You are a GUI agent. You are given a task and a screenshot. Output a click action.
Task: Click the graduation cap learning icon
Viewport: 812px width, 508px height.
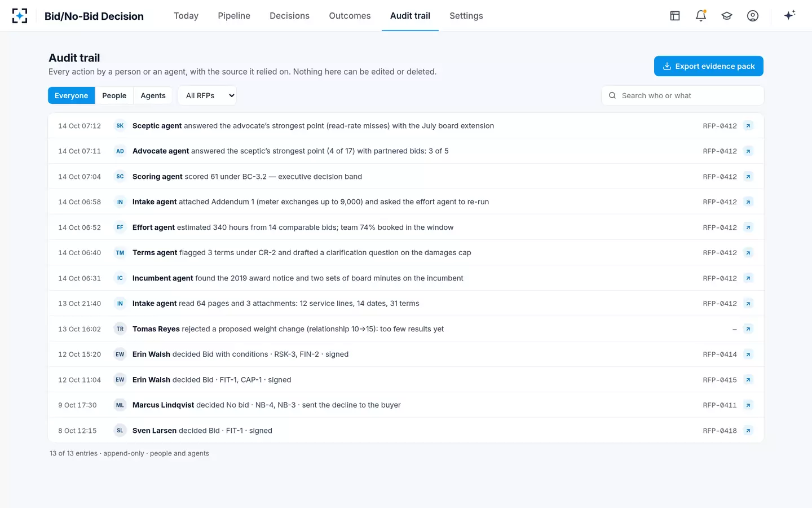[727, 16]
